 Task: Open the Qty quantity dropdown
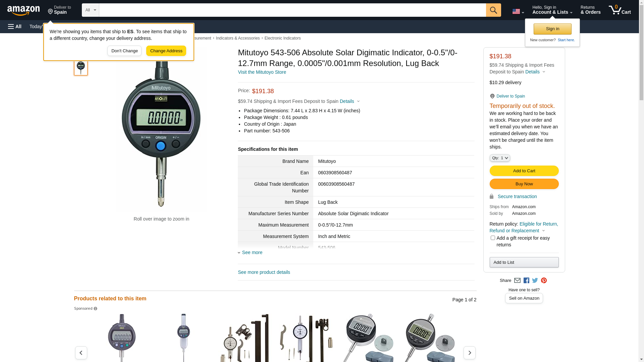500,158
